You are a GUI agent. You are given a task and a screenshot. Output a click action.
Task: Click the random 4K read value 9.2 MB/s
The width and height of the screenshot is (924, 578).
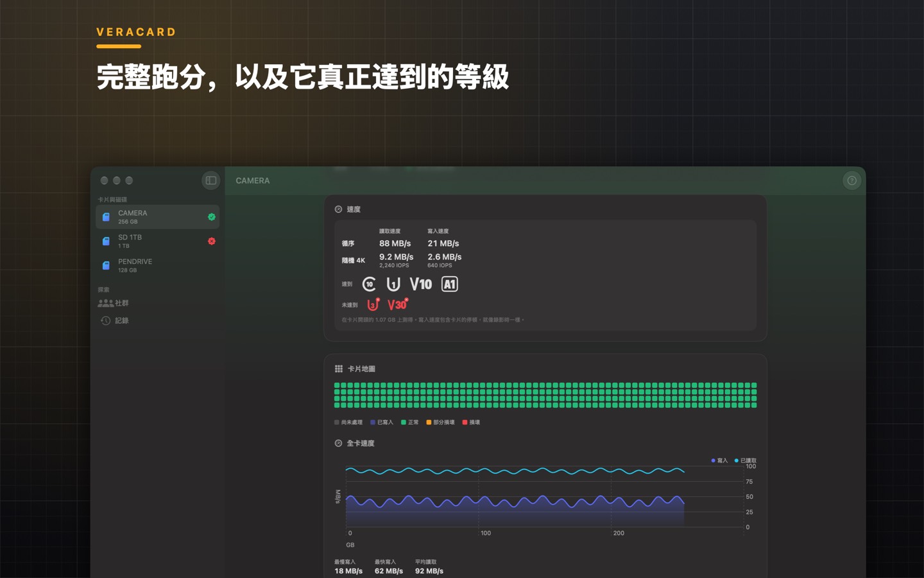click(397, 257)
